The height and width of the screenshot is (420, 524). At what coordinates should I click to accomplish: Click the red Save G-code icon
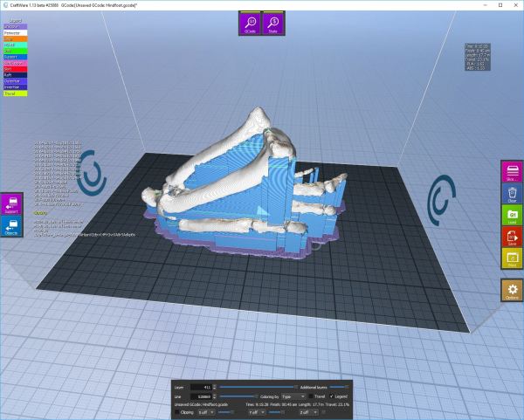[512, 237]
